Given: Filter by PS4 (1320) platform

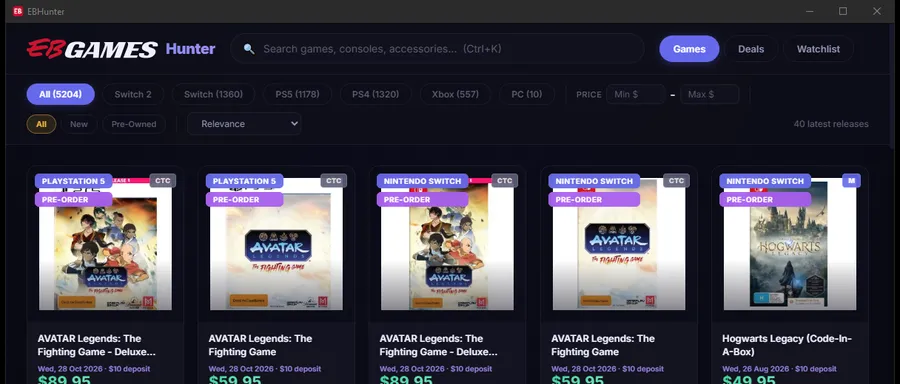Looking at the screenshot, I should [375, 94].
